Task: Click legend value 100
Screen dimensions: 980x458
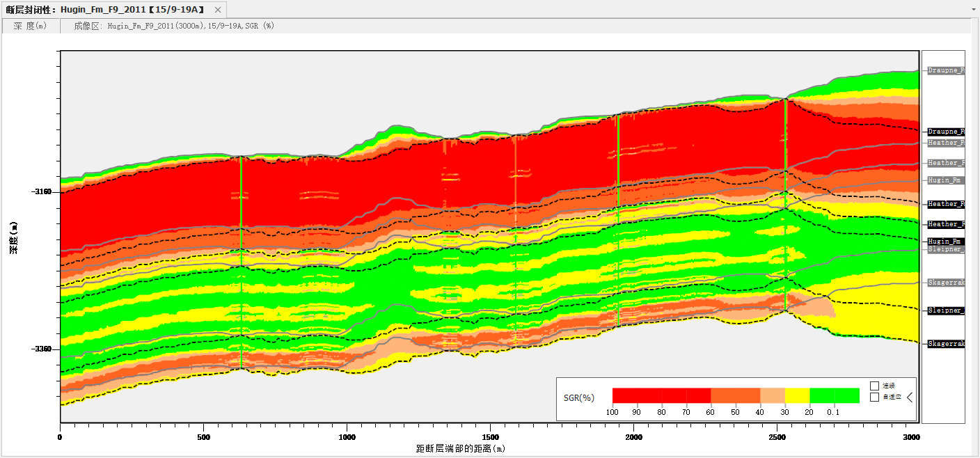Action: (x=612, y=412)
